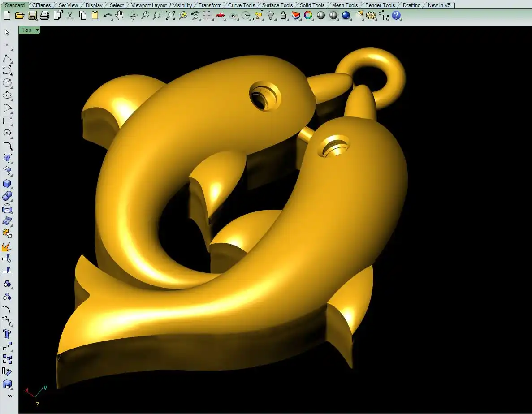
Task: Open the color wheel icon
Action: (x=308, y=16)
